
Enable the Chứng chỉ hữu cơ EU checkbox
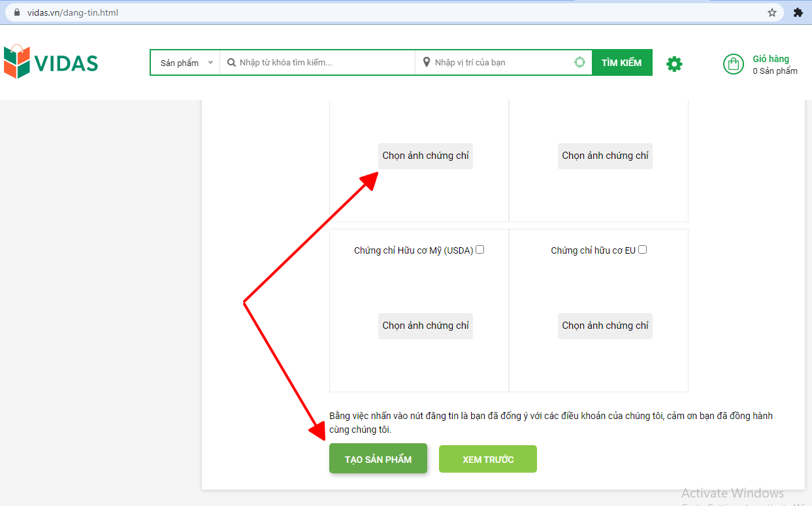643,250
